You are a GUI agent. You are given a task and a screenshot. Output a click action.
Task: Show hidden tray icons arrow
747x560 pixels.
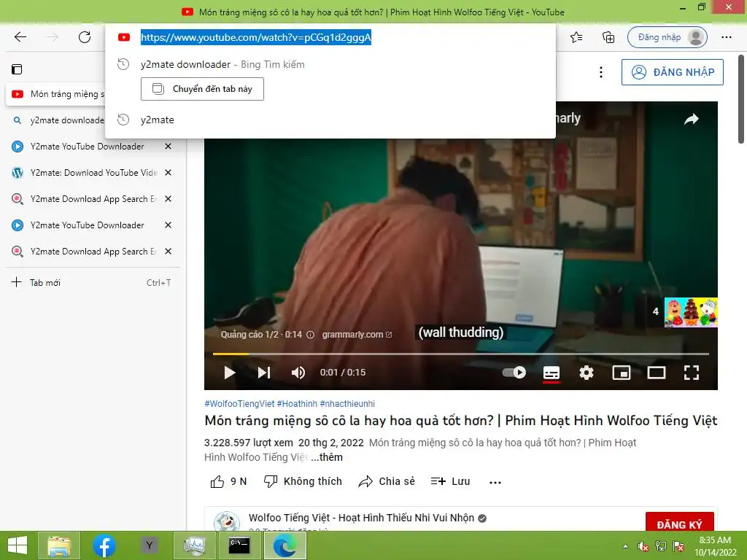click(x=625, y=546)
